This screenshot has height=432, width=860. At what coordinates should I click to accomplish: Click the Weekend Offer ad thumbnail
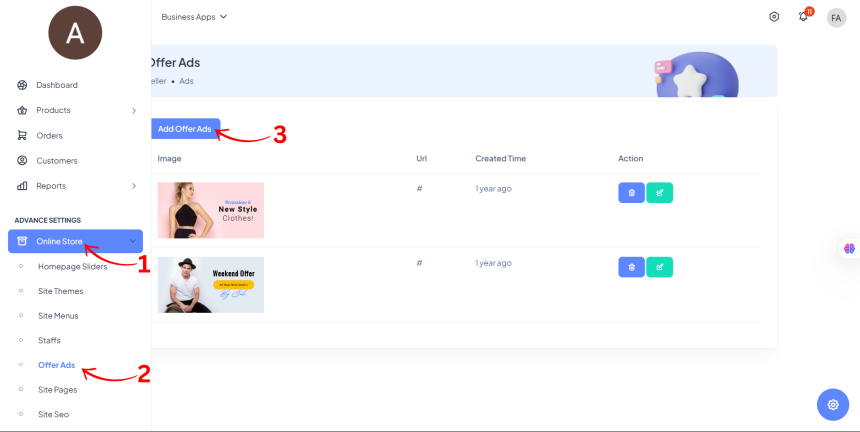pyautogui.click(x=211, y=285)
